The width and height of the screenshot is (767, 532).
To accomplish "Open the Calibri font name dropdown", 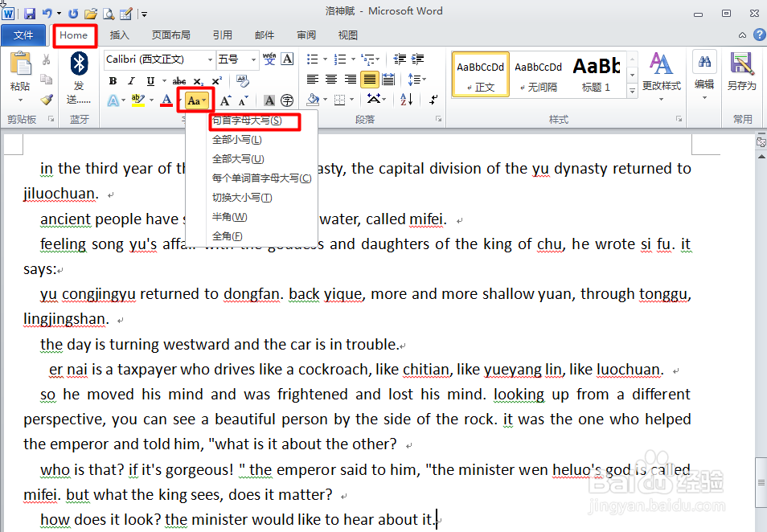I will (210, 59).
